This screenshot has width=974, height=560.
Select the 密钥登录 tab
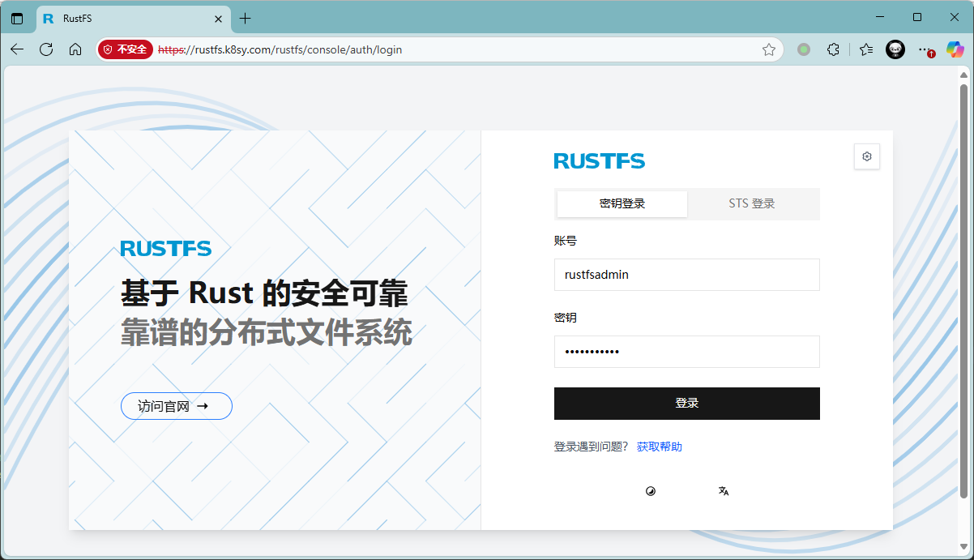pos(622,204)
